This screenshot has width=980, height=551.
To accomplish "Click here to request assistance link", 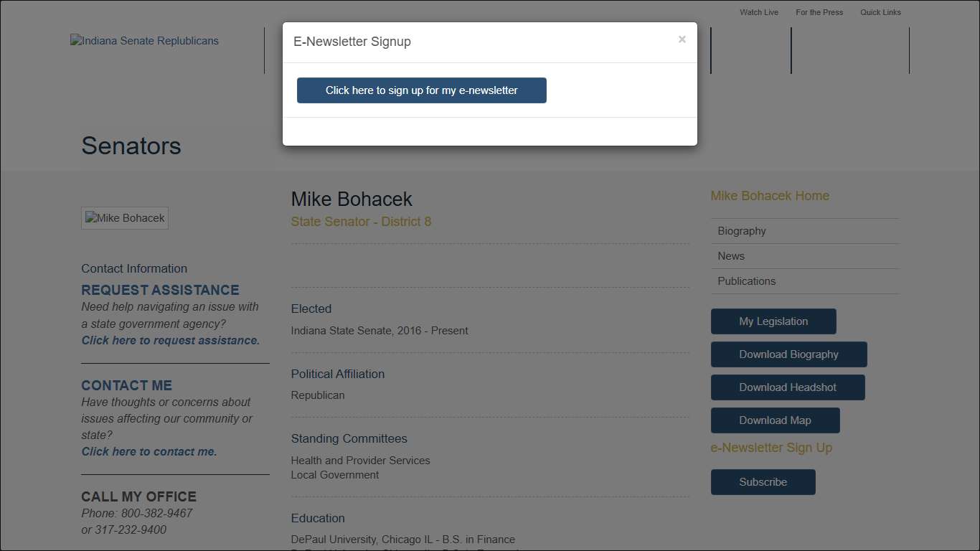I will (171, 340).
